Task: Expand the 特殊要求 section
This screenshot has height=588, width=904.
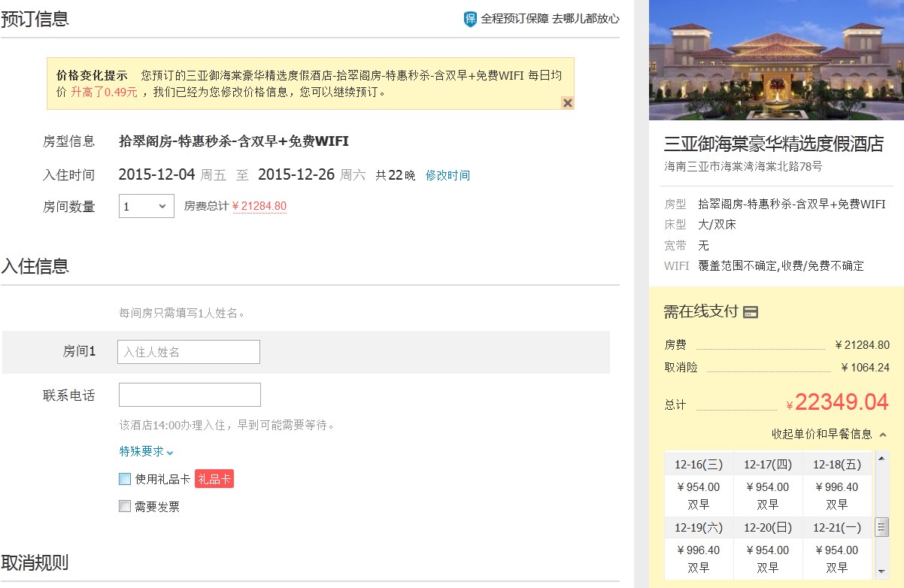Action: coord(146,451)
